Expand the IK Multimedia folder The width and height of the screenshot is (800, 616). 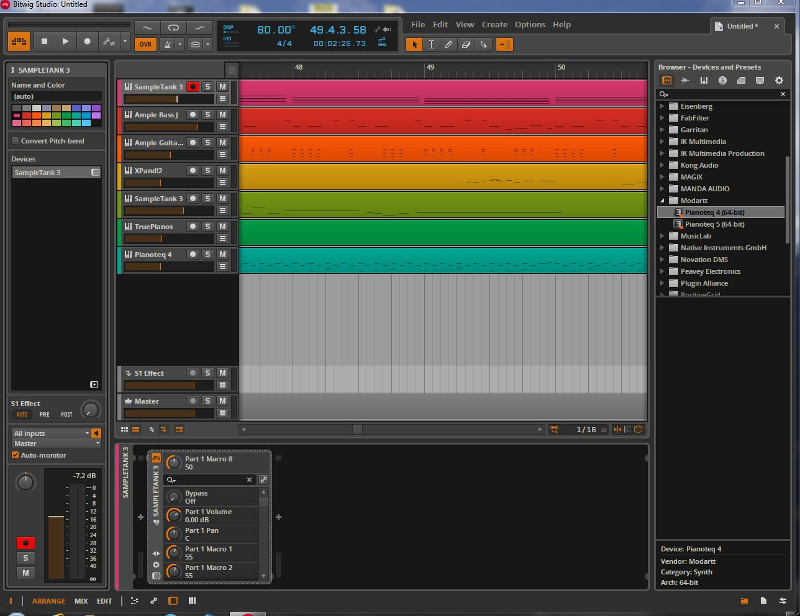(662, 141)
